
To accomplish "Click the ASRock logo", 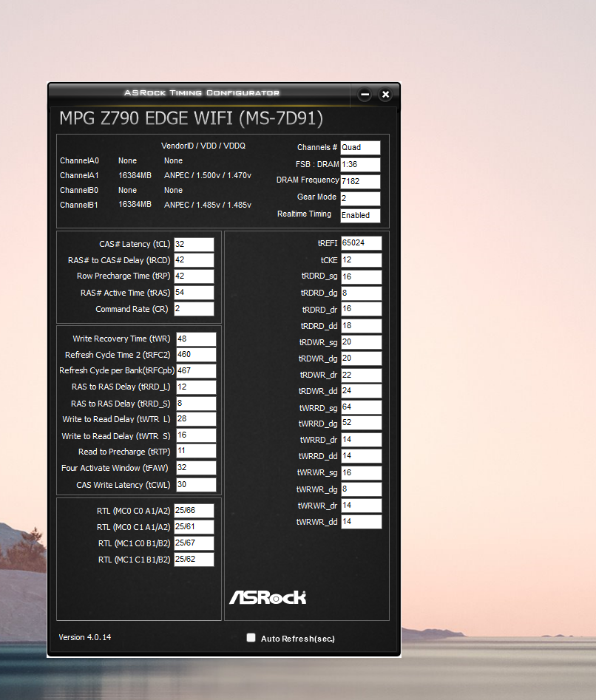I will tap(268, 597).
